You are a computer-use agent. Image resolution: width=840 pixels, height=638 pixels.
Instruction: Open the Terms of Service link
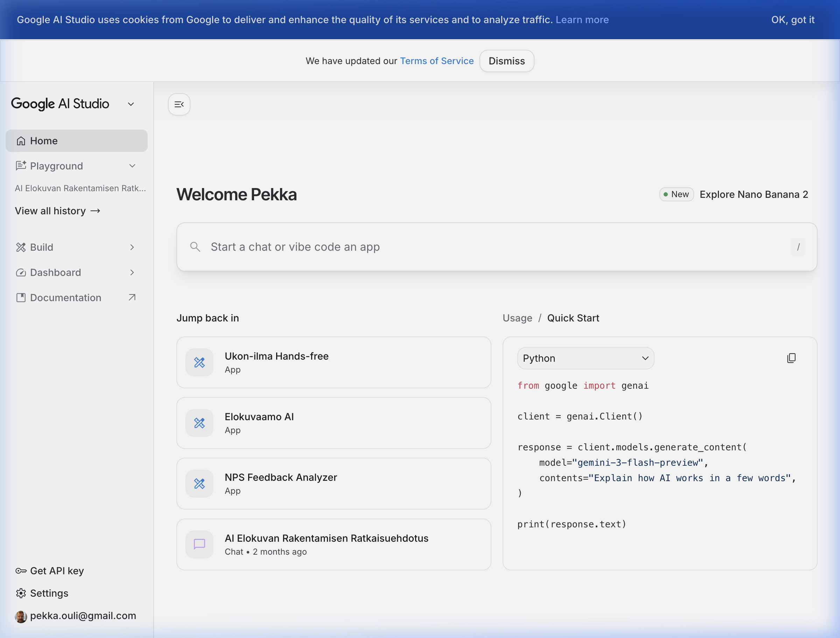coord(437,61)
